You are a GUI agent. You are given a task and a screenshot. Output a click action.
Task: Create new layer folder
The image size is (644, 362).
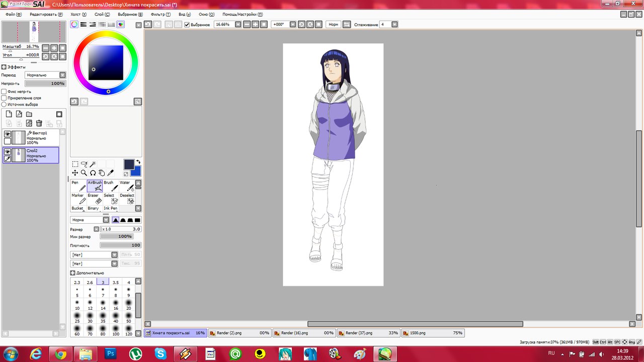29,114
